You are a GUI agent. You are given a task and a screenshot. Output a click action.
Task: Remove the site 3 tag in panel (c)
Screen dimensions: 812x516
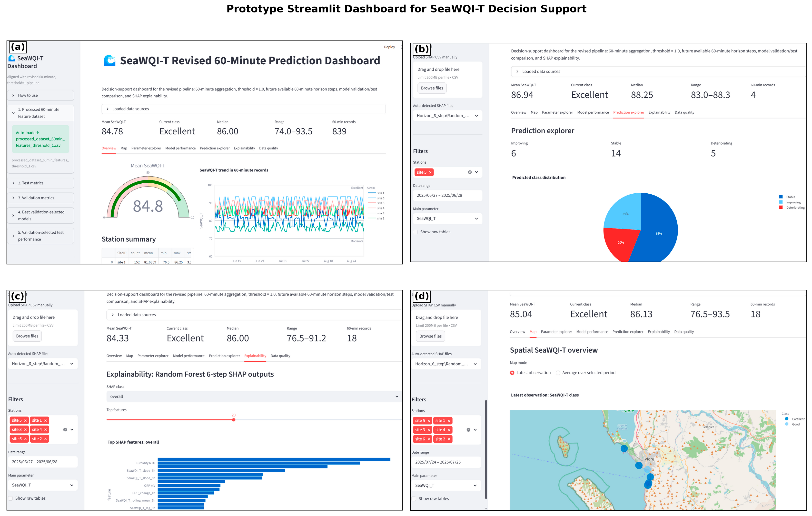tap(25, 430)
